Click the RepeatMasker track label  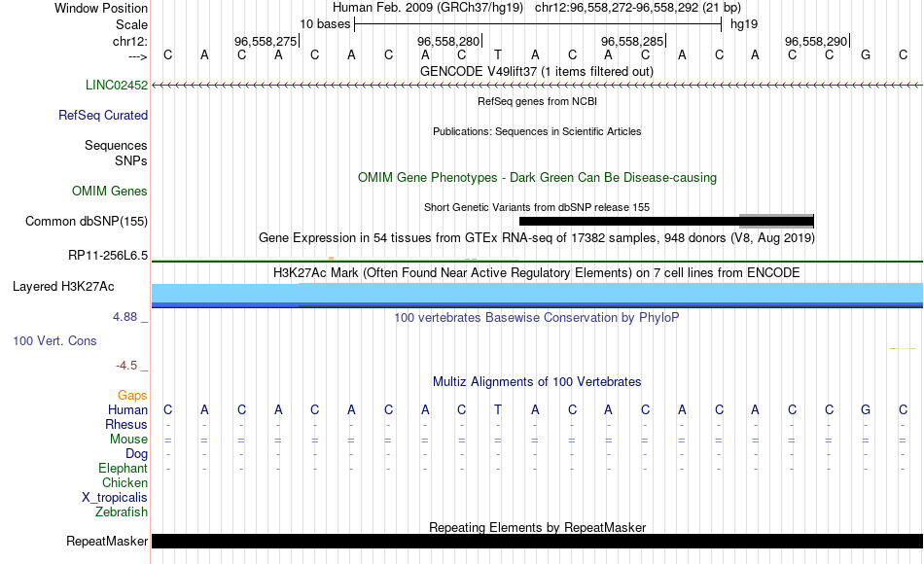(107, 541)
